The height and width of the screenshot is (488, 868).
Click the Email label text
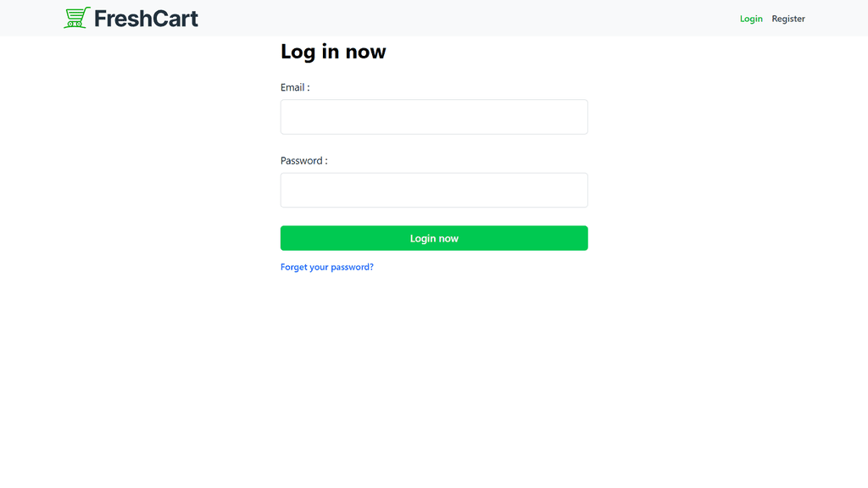click(x=295, y=87)
